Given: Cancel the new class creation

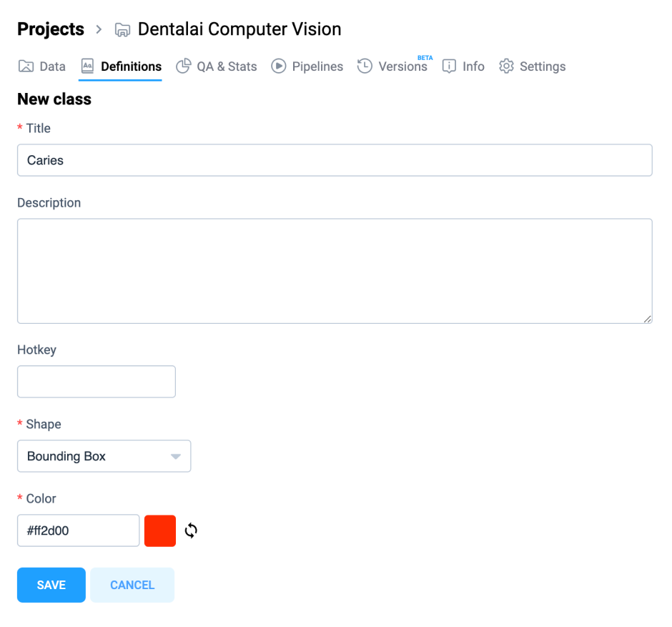Looking at the screenshot, I should tap(132, 585).
